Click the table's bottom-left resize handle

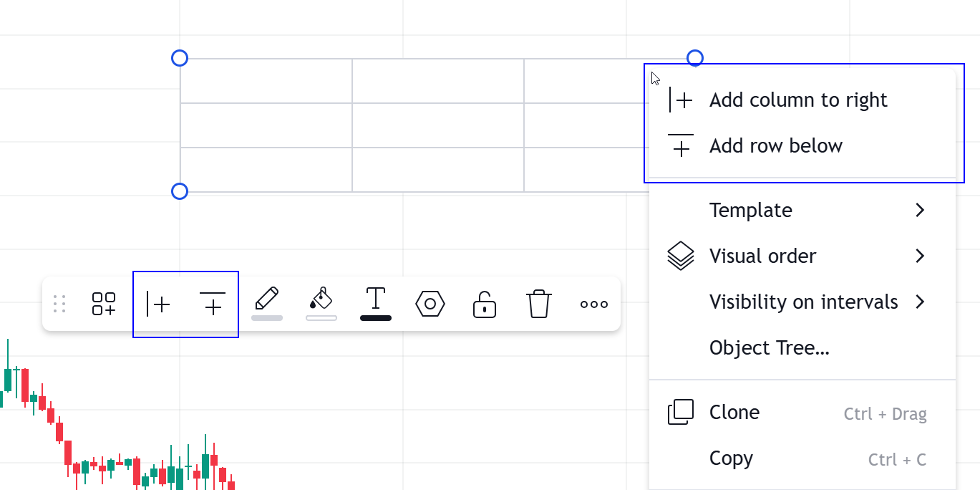pyautogui.click(x=180, y=191)
